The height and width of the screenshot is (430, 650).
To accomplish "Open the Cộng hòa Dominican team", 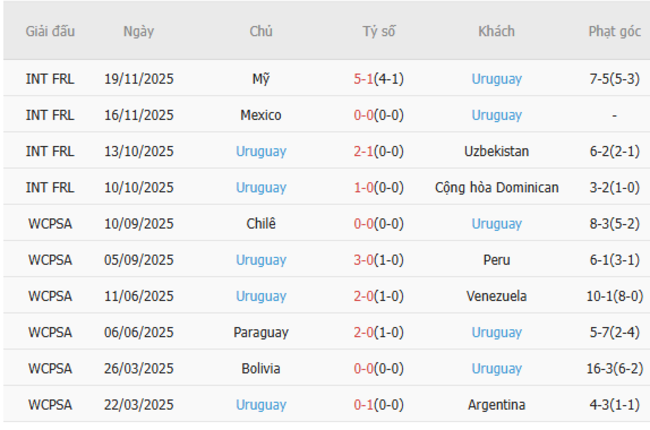I will pos(497,187).
